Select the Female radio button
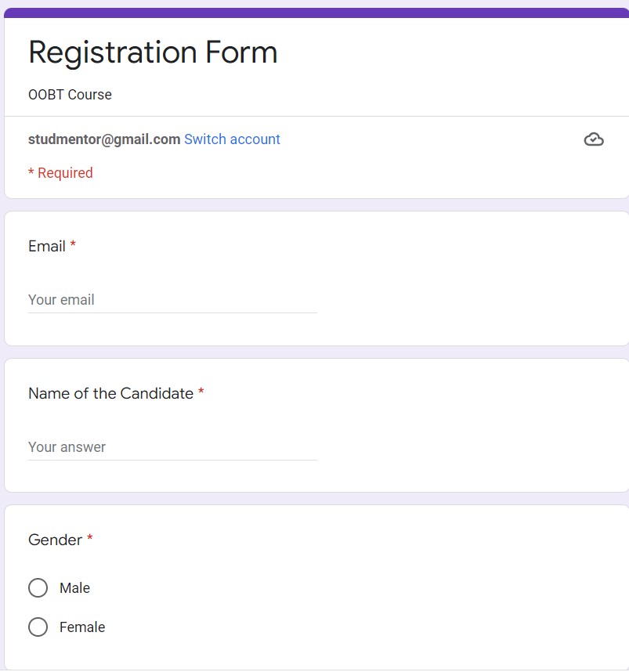The image size is (629, 672). [x=38, y=627]
